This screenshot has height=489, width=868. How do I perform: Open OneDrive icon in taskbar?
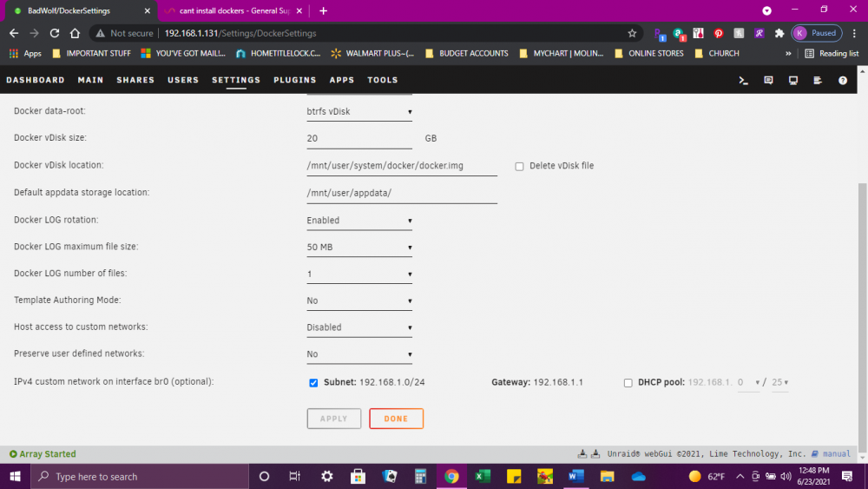[x=638, y=476]
